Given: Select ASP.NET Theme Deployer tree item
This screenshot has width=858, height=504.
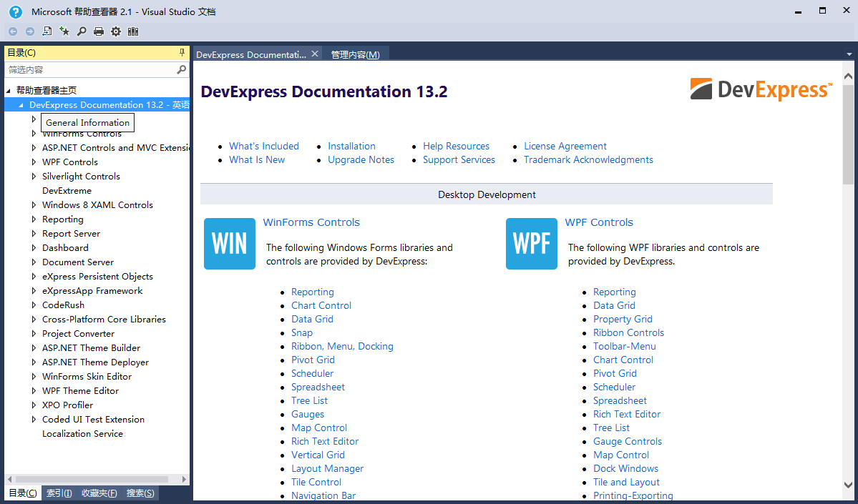Looking at the screenshot, I should (95, 362).
